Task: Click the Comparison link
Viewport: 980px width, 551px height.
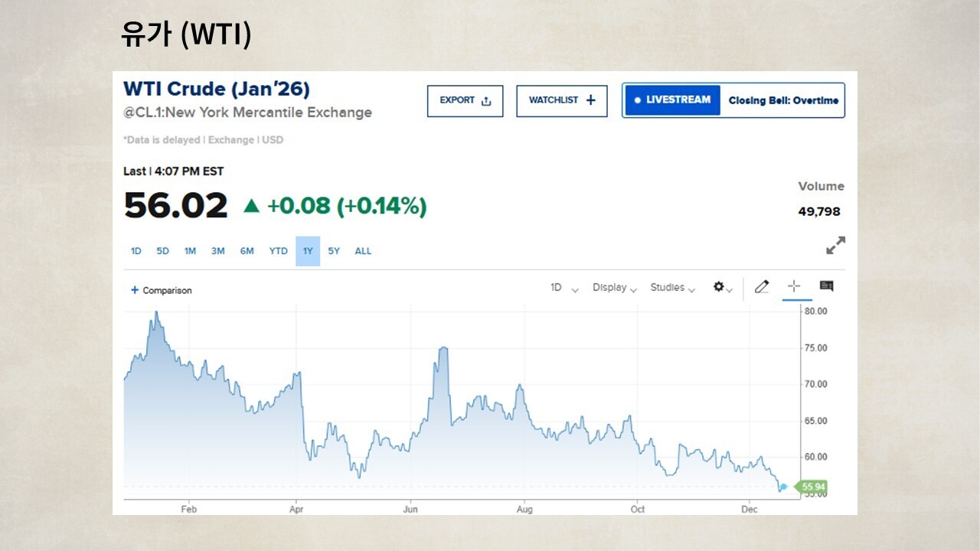Action: coord(167,291)
